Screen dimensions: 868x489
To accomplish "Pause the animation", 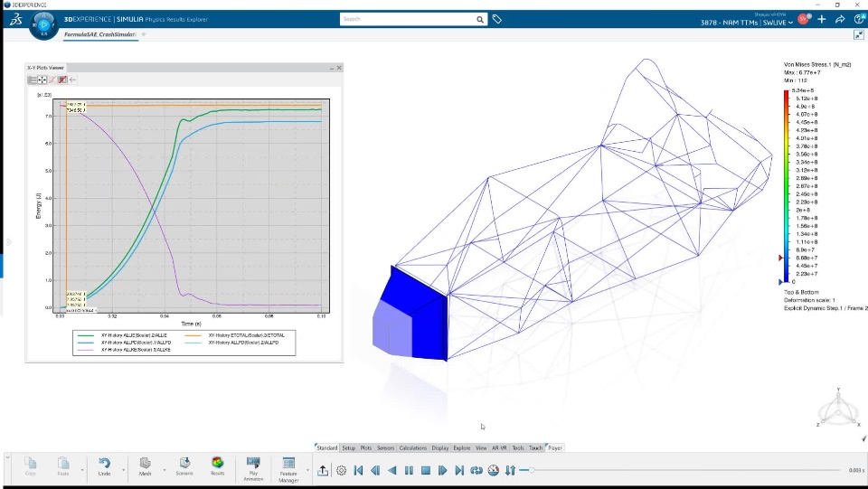I will 409,470.
